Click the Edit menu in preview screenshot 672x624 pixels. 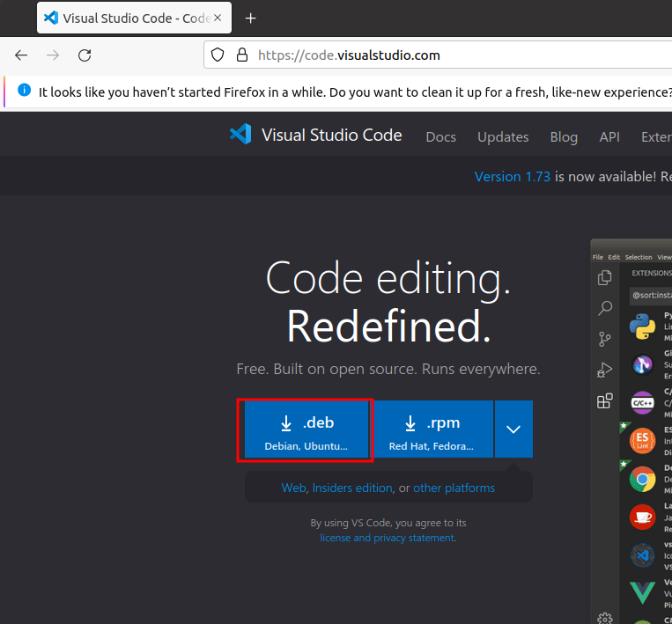[x=614, y=257]
